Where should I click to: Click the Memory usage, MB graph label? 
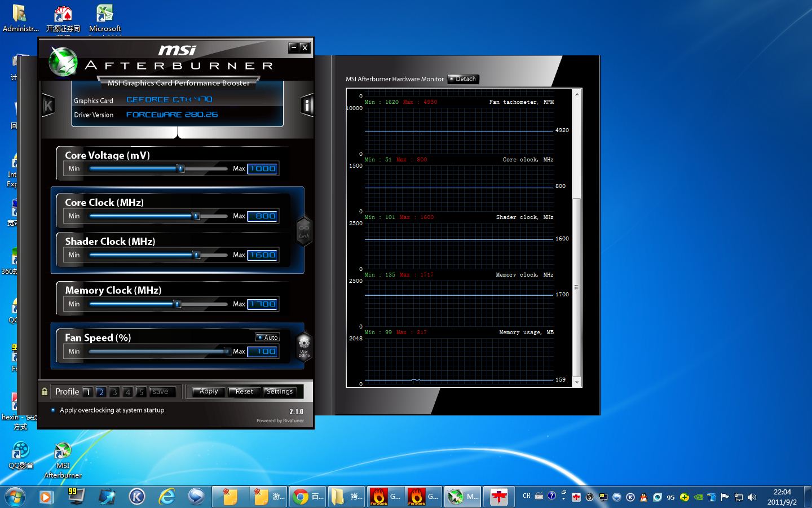click(526, 332)
